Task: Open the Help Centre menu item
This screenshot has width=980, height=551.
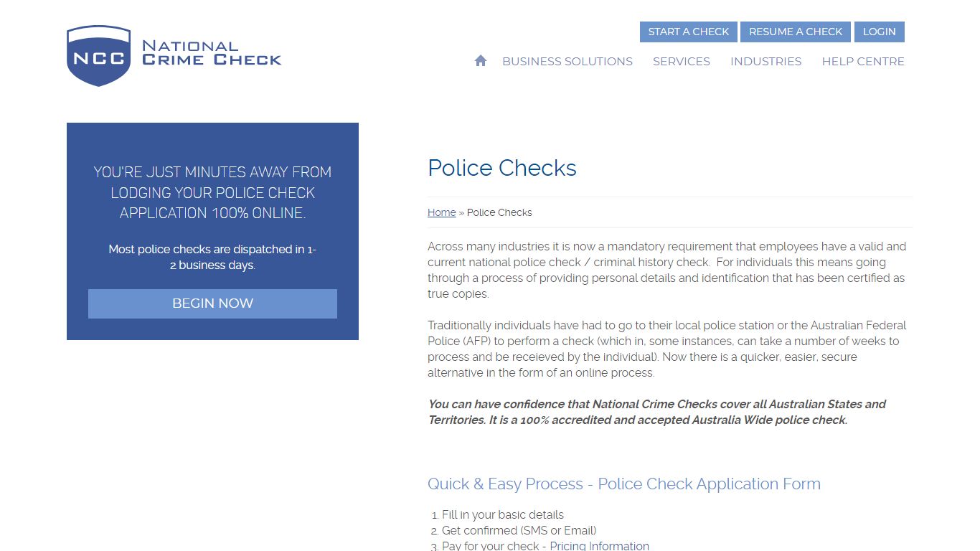Action: coord(863,62)
